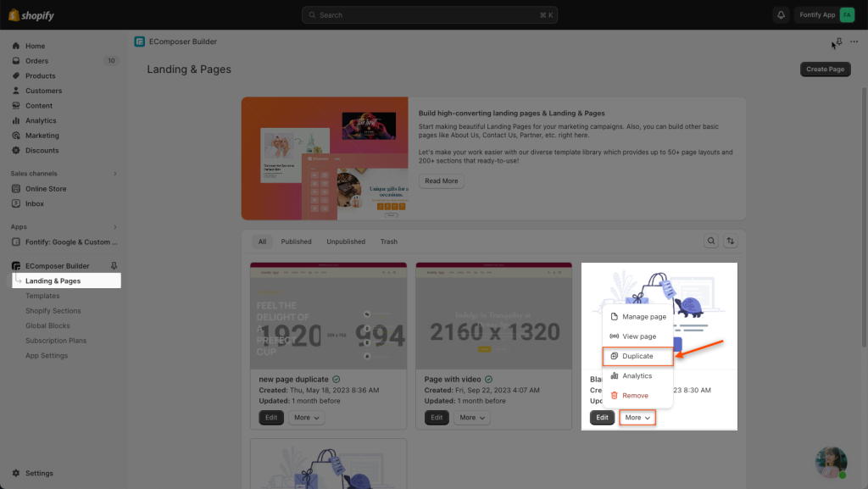Click the Settings gear icon

pos(16,473)
